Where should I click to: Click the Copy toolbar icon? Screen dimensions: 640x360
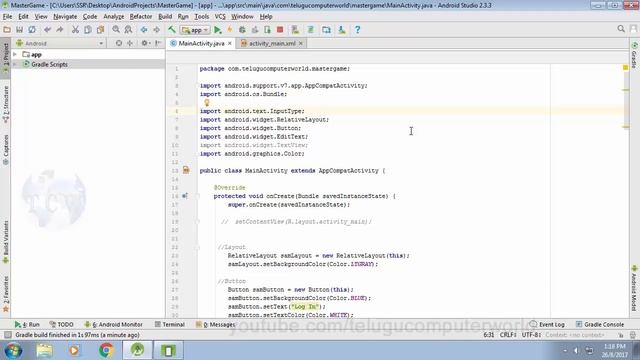coord(88,30)
